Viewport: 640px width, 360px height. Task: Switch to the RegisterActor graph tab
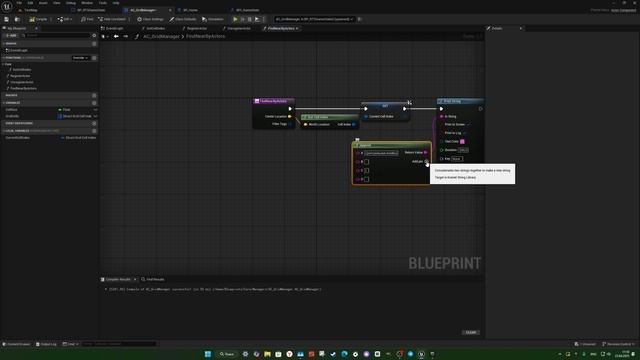click(x=195, y=29)
